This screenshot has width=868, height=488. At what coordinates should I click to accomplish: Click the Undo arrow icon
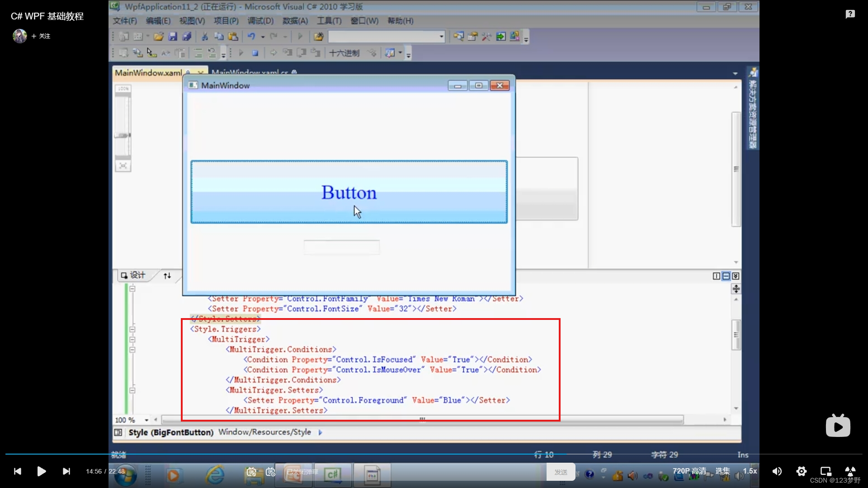[x=251, y=37]
